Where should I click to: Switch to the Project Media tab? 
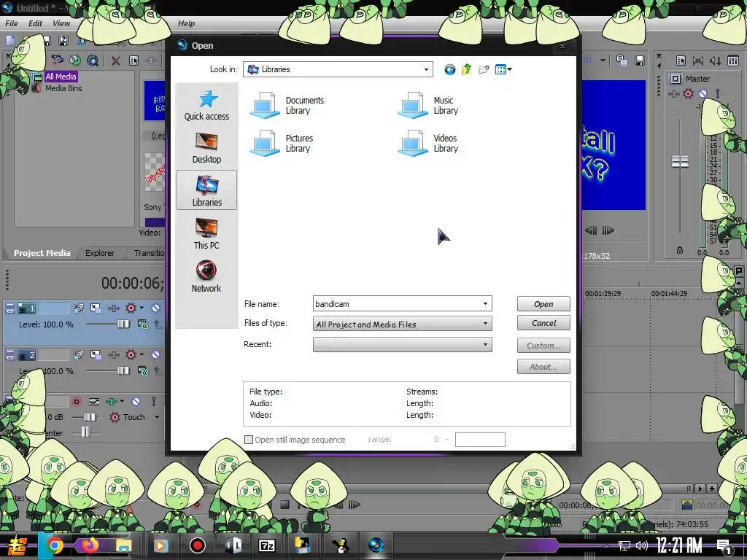42,253
